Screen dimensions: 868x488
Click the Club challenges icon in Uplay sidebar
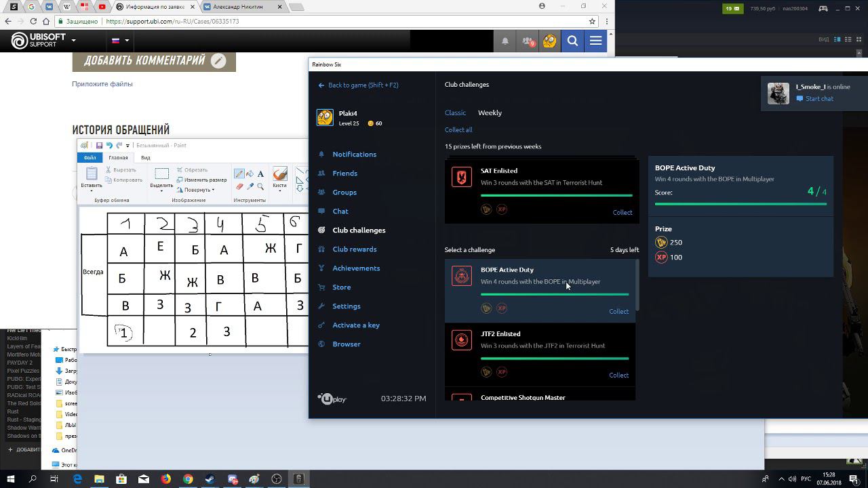click(321, 230)
